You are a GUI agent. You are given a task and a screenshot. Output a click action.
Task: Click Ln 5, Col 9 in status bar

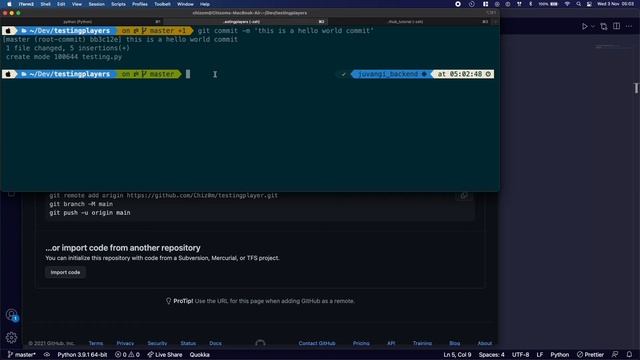(457, 355)
